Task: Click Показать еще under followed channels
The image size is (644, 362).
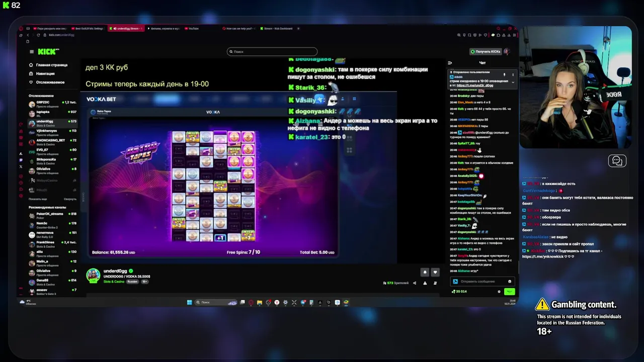Action: tap(38, 199)
